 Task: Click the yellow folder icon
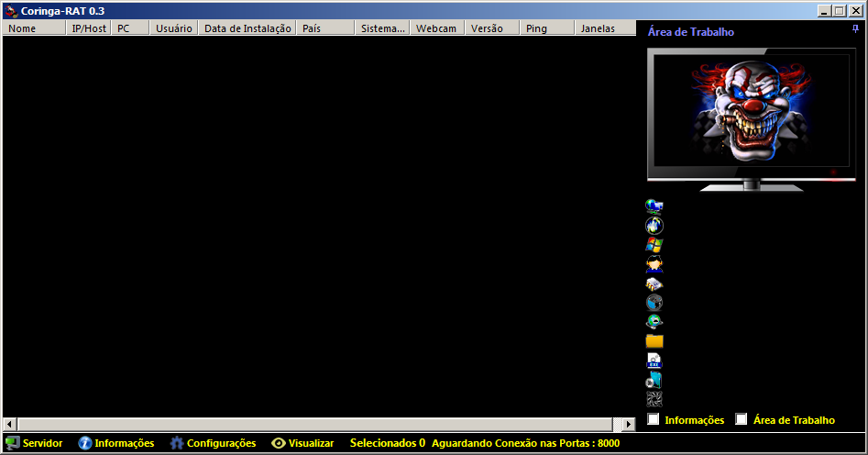click(654, 341)
